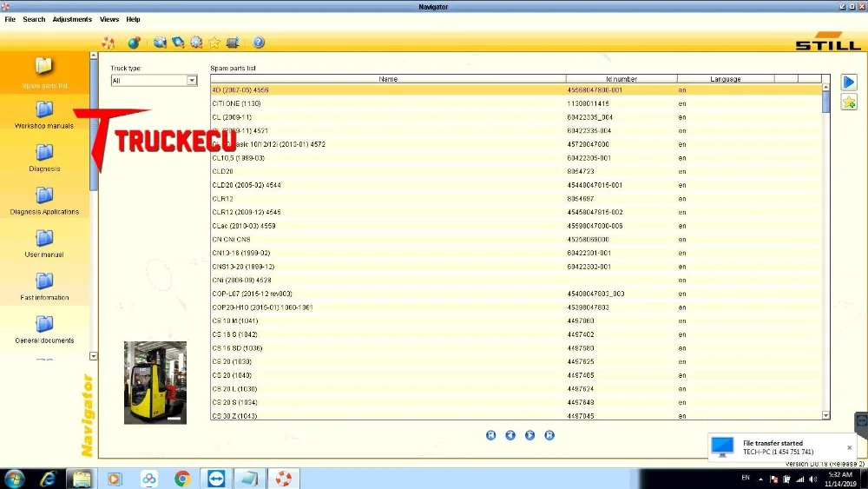This screenshot has height=489, width=868.
Task: Click sidebar scroll up arrow
Action: coord(94,56)
